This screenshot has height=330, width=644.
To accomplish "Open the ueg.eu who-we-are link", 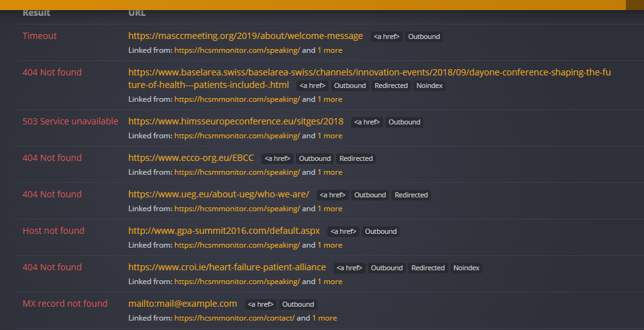I will 219,194.
